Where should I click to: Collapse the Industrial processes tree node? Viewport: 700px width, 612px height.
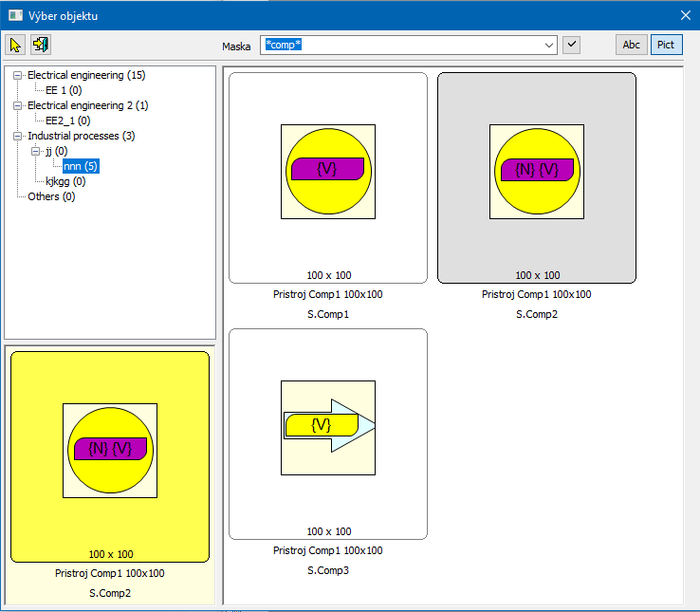[17, 136]
